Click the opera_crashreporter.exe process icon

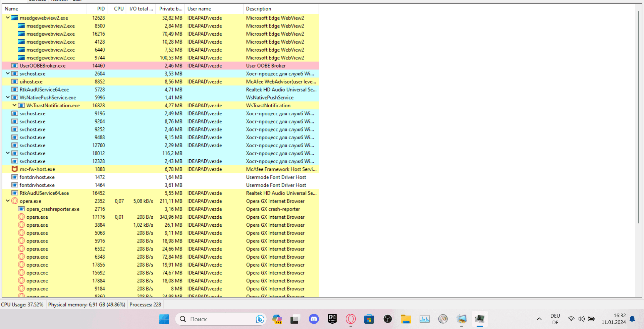pyautogui.click(x=21, y=209)
